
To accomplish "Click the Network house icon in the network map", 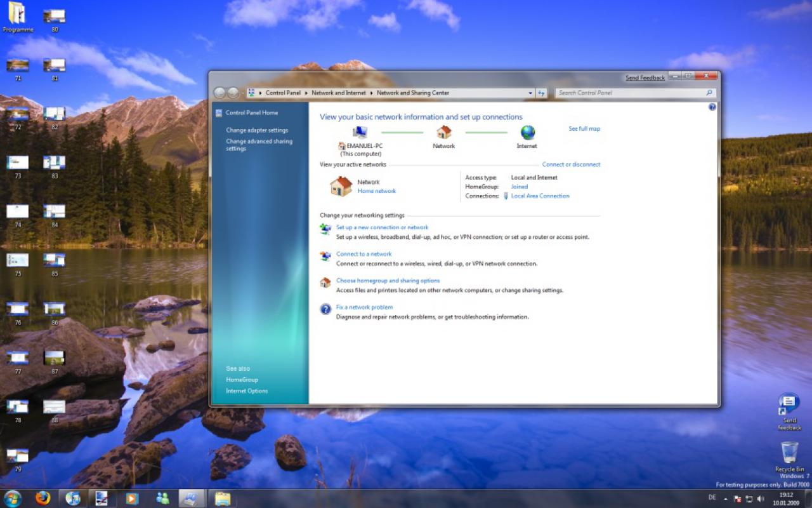I will 444,132.
